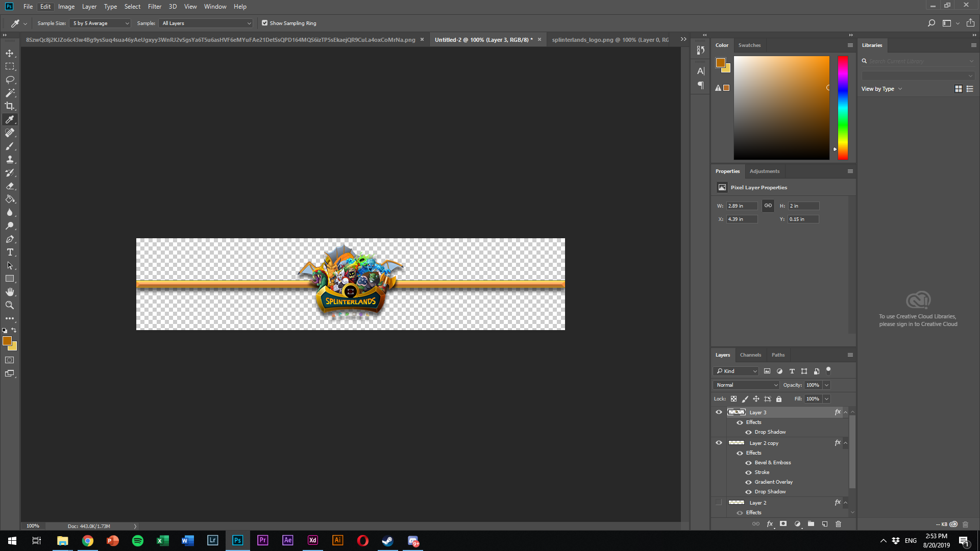Open the Image menu

[66, 7]
